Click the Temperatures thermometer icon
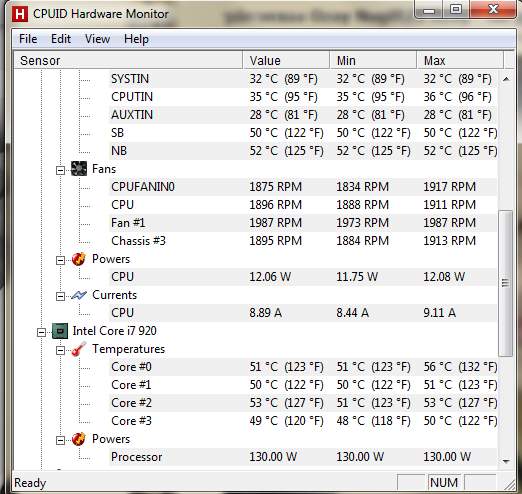Screen dimensions: 522x494 point(79,349)
